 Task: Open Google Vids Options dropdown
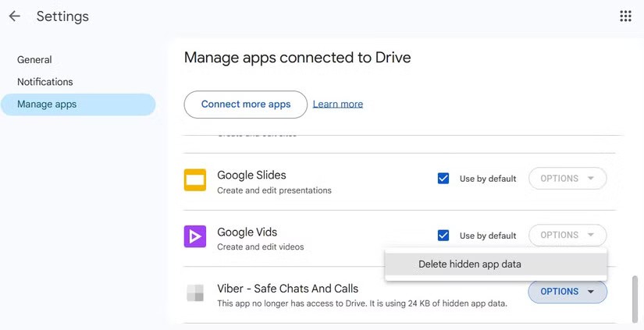[x=568, y=235]
